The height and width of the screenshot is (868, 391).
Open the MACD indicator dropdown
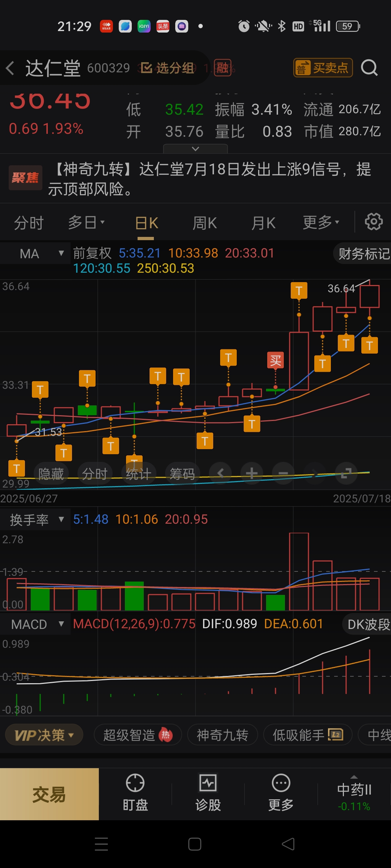35,624
